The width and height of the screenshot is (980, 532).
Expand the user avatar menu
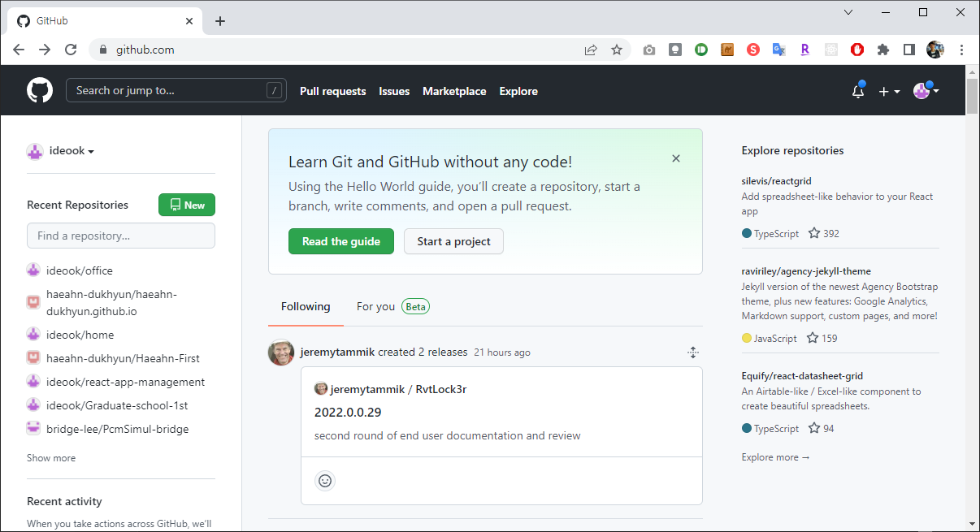[926, 91]
